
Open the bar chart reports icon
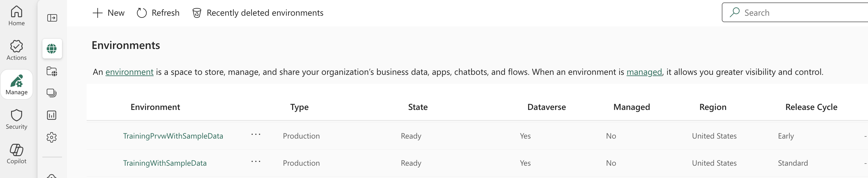pyautogui.click(x=52, y=115)
